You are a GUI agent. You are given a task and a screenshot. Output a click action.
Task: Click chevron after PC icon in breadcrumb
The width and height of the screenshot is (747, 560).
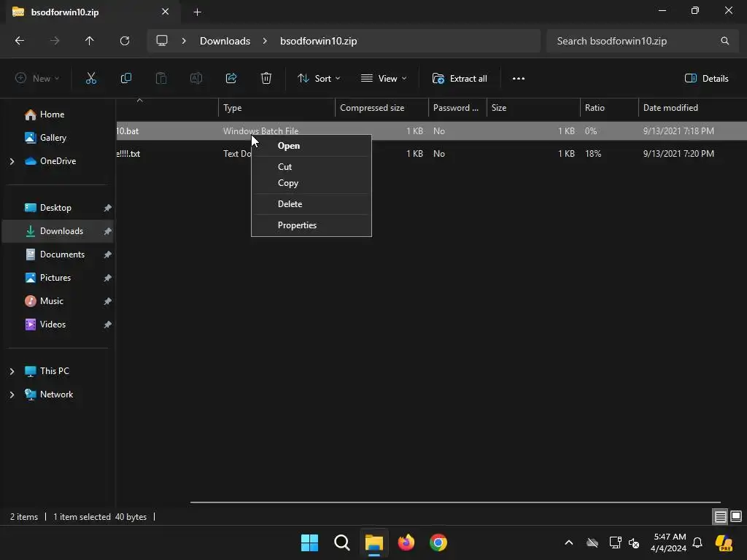click(x=184, y=41)
